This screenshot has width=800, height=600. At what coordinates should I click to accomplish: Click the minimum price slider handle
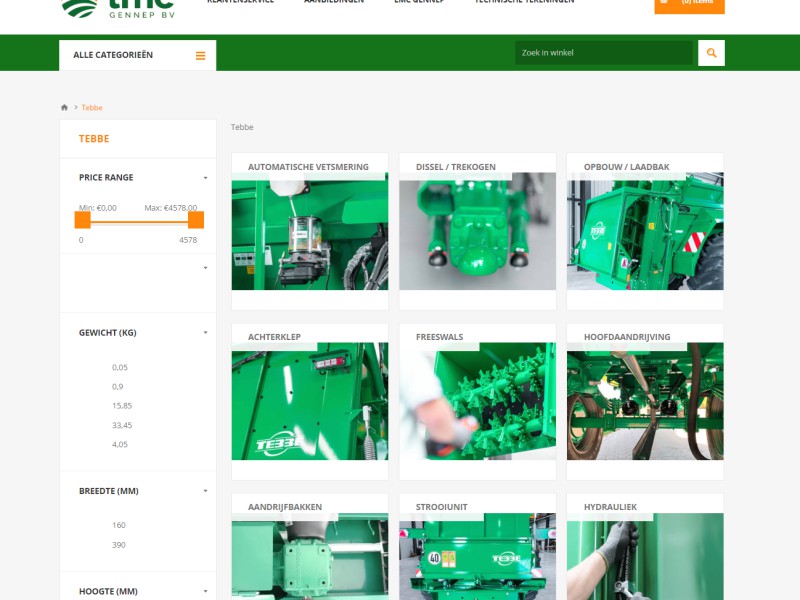point(83,220)
